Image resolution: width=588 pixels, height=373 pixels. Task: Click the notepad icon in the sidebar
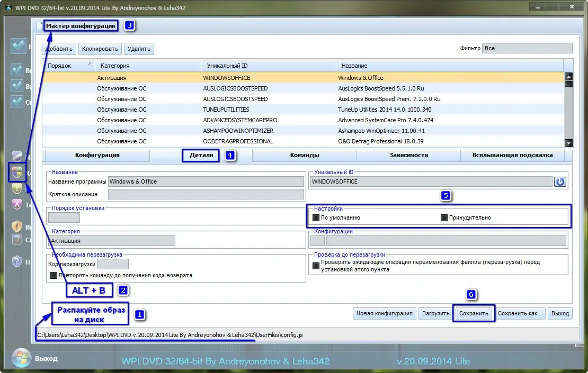[x=17, y=239]
